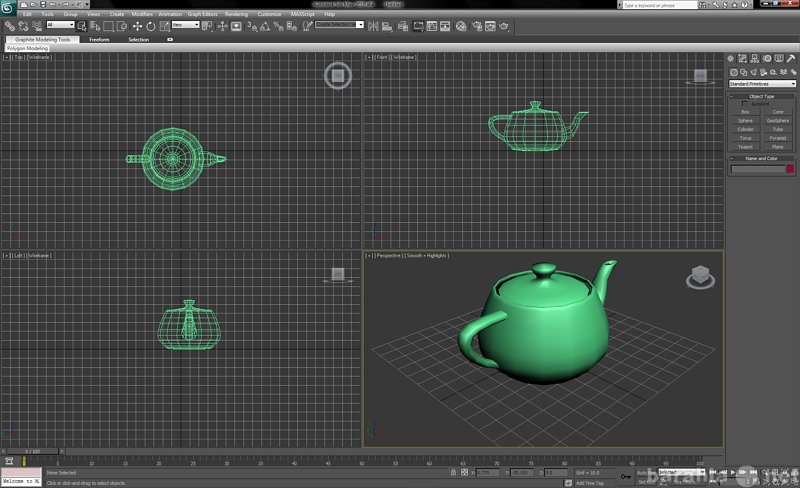Activate the Select and Scale tool

point(164,26)
